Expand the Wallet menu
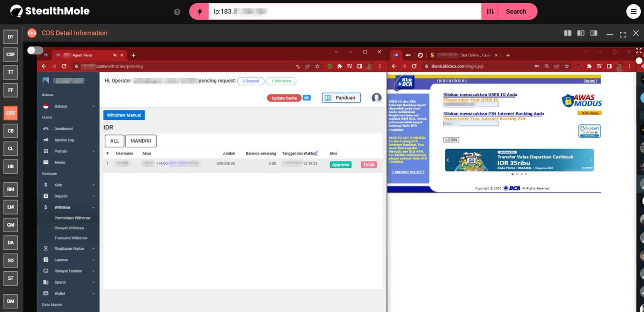Screen dimensions: 644x312 (68, 294)
